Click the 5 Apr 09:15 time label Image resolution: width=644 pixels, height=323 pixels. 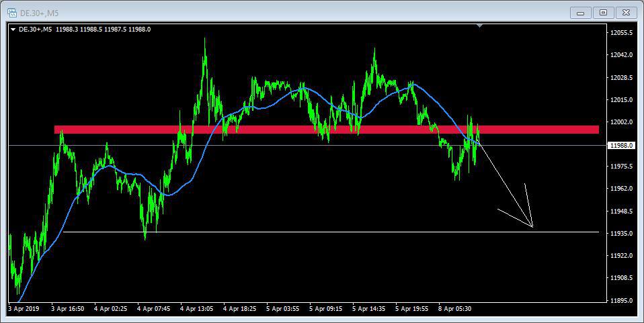(x=327, y=309)
